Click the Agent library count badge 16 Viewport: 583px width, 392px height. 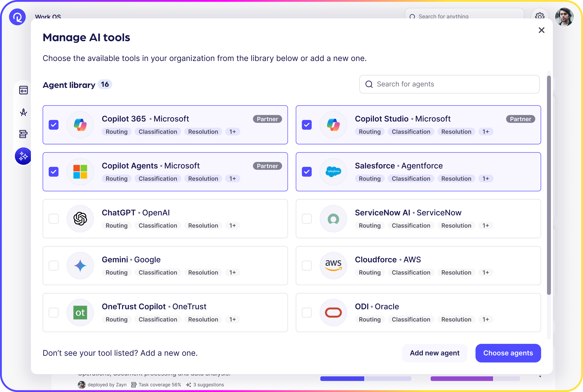[105, 85]
